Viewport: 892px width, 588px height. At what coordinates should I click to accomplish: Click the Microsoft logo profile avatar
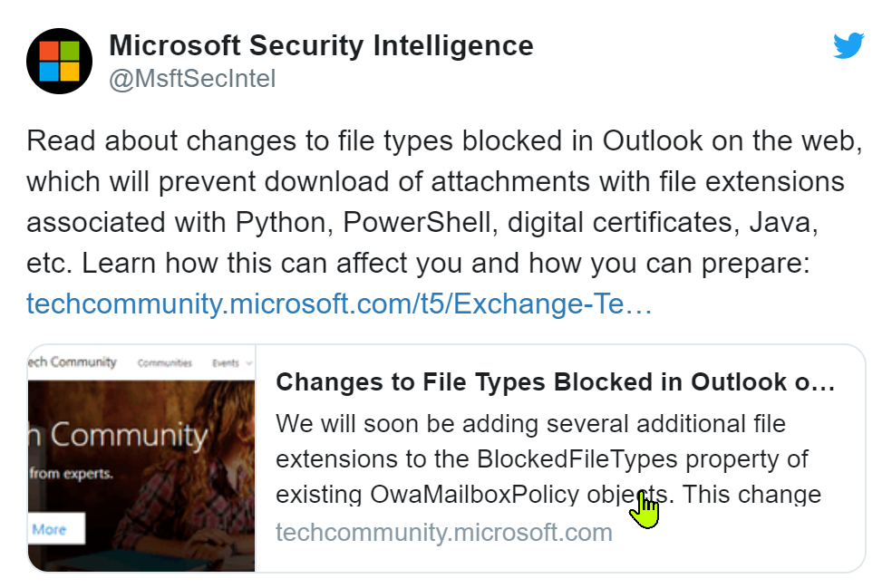60,62
